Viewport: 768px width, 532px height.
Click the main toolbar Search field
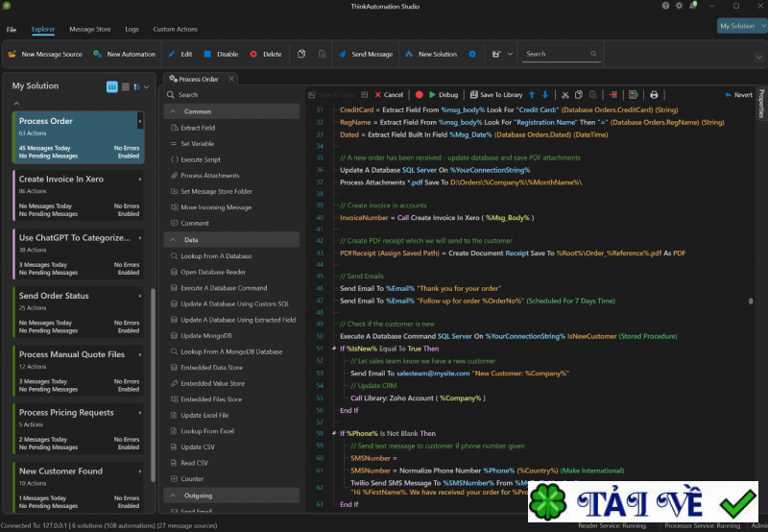[557, 55]
